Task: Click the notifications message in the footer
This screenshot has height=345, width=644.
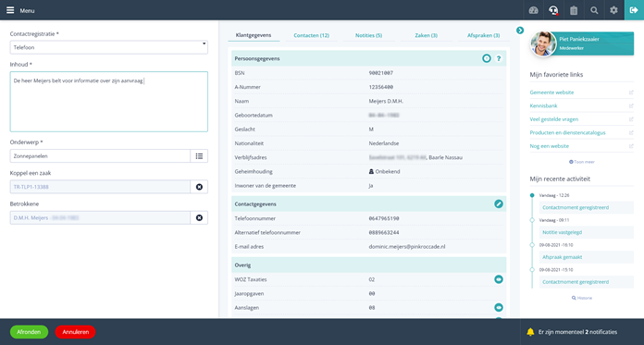Action: tap(577, 332)
